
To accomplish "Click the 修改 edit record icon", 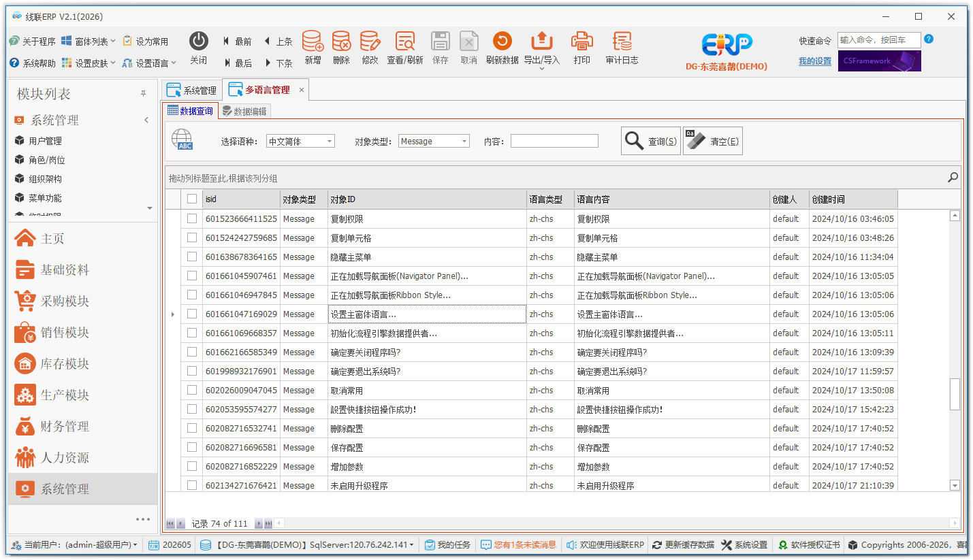I will coord(370,41).
